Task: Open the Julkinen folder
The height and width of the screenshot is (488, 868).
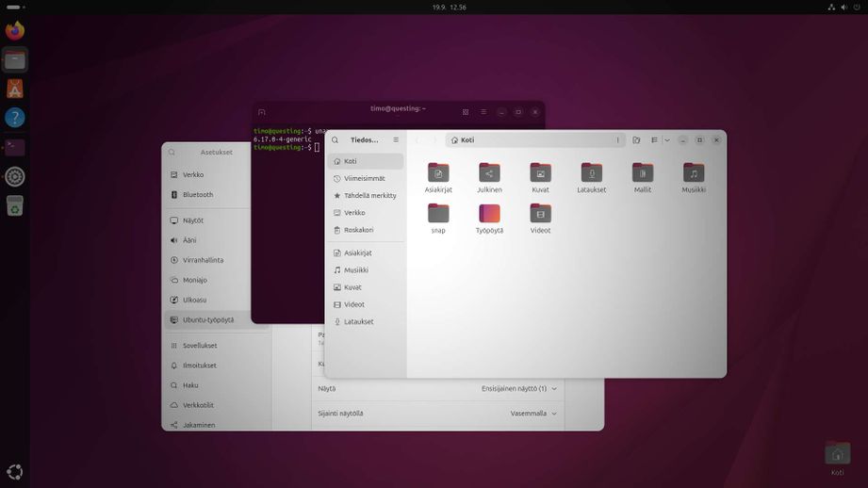Action: point(488,174)
